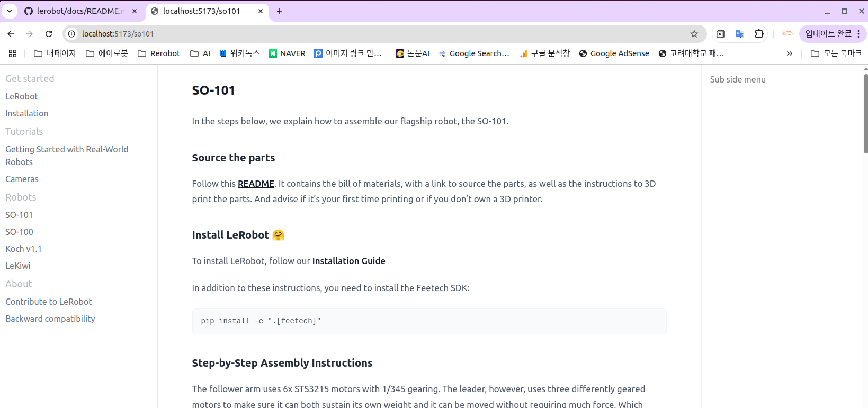Screen dimensions: 868x408
Task: Open the 에이로봇 bookmark folder
Action: (107, 53)
